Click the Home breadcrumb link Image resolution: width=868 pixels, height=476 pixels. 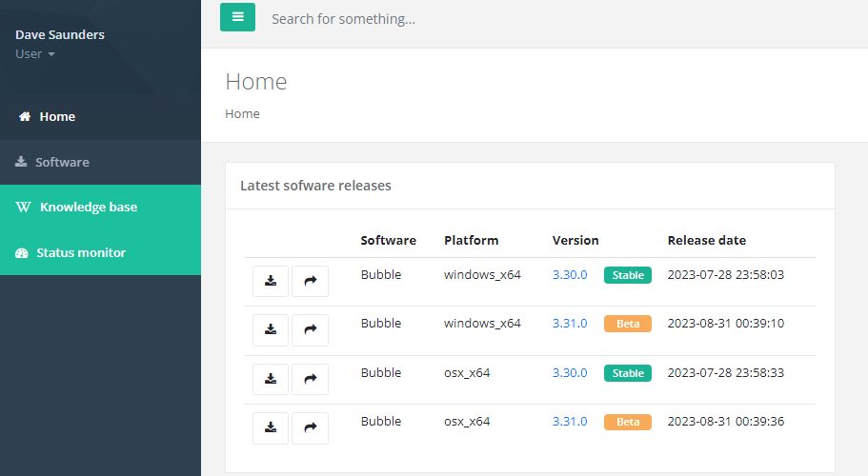pyautogui.click(x=242, y=114)
